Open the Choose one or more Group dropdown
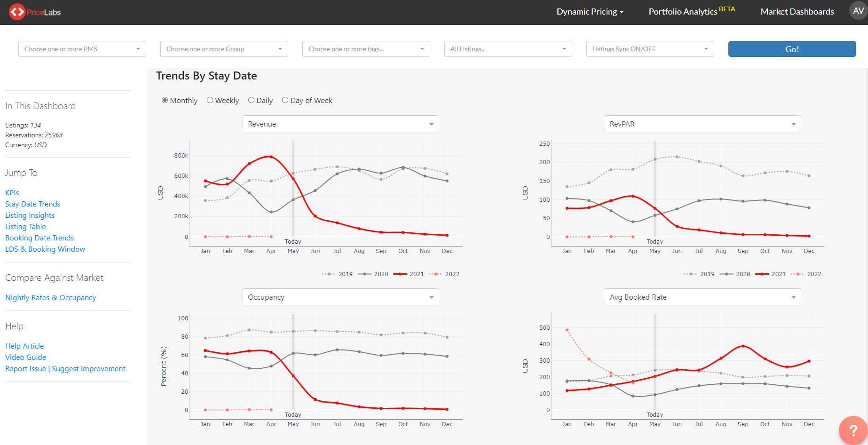 tap(224, 49)
